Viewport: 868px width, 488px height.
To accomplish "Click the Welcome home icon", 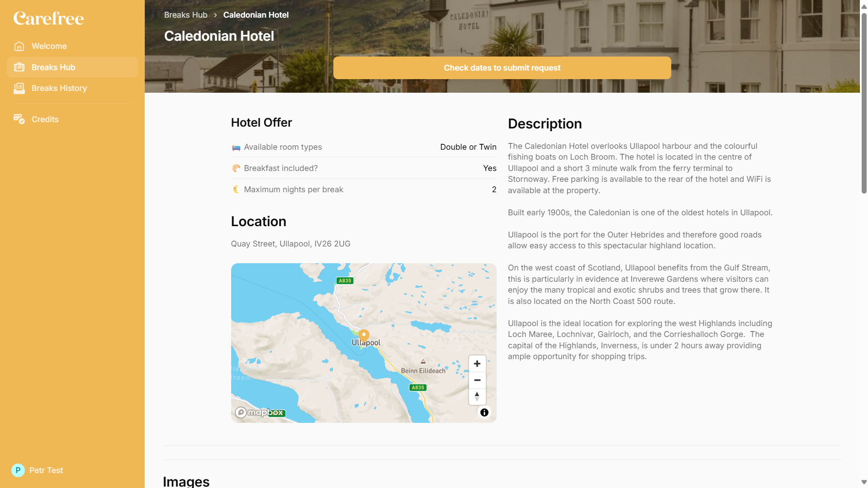I will coord(19,46).
